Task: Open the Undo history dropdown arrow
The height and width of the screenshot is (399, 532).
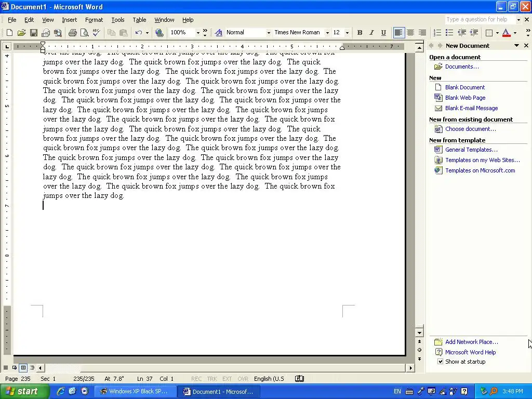Action: click(x=147, y=33)
